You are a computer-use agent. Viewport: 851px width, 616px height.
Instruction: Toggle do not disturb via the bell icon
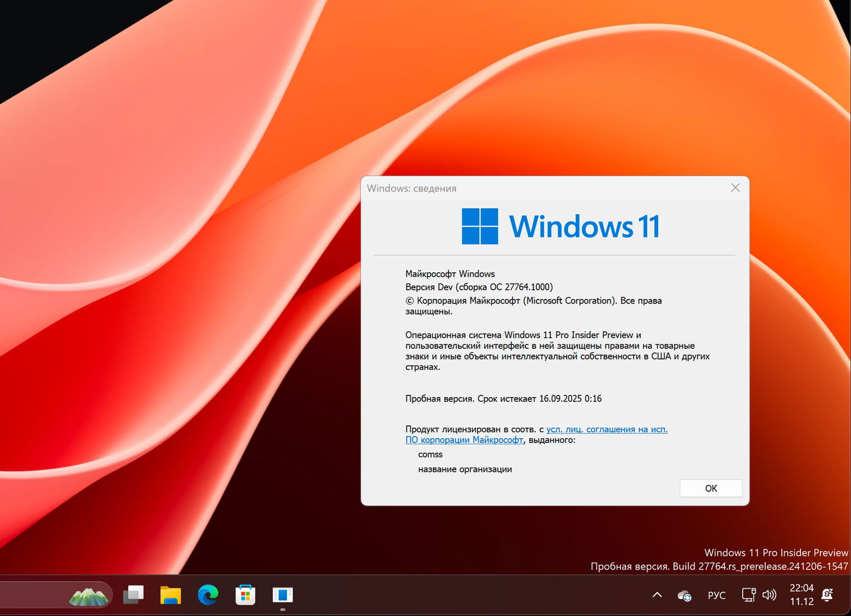click(828, 595)
